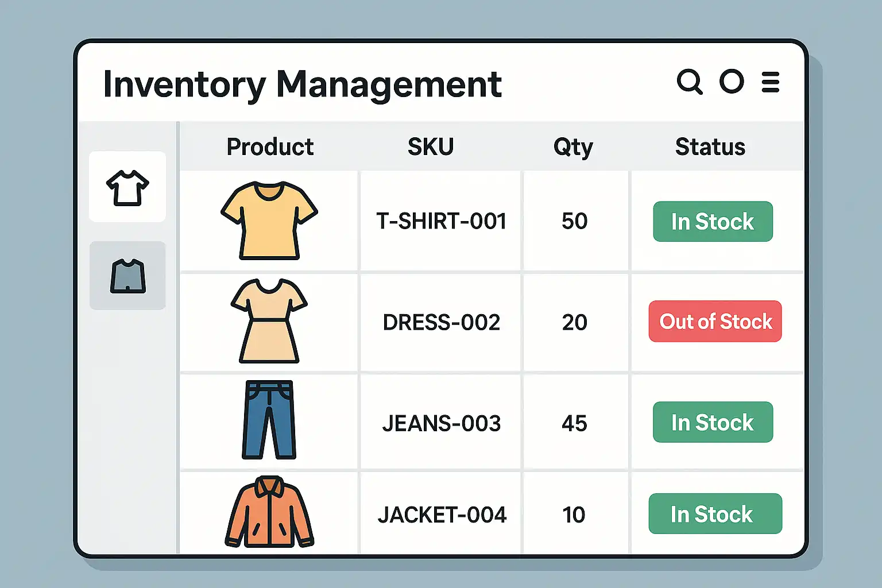Click the JACKET-004 SKU text
882x588 pixels.
pos(442,515)
